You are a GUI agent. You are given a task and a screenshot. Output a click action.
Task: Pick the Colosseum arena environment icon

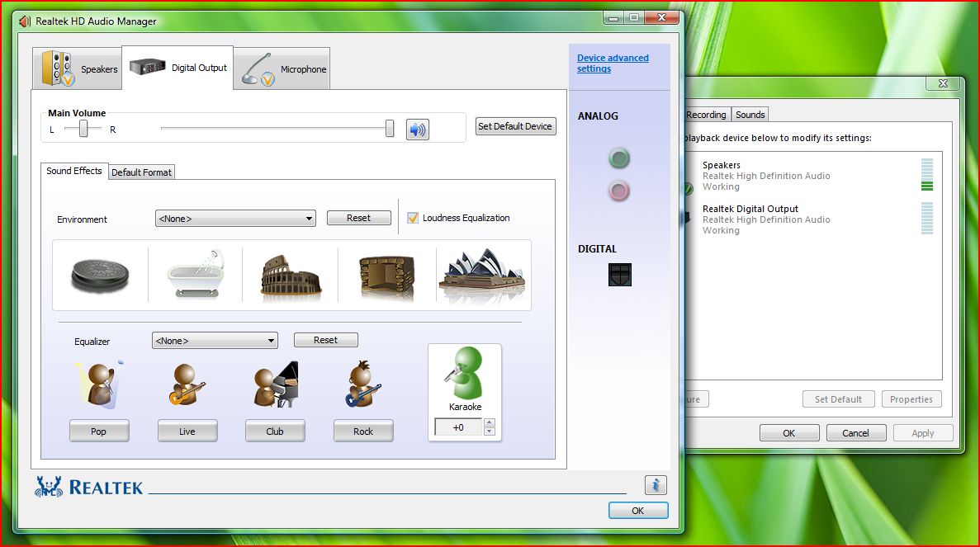pyautogui.click(x=291, y=276)
